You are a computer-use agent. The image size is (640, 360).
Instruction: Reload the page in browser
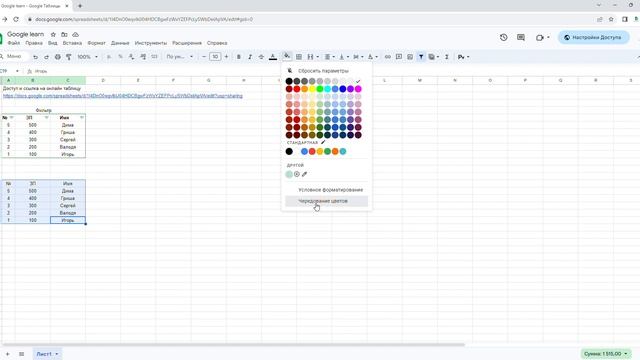(x=16, y=19)
